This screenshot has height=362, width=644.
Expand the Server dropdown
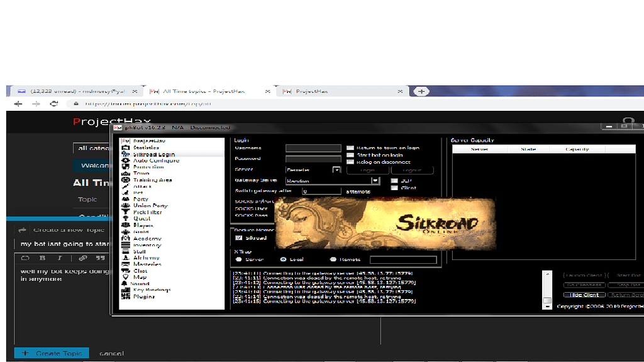click(x=336, y=170)
